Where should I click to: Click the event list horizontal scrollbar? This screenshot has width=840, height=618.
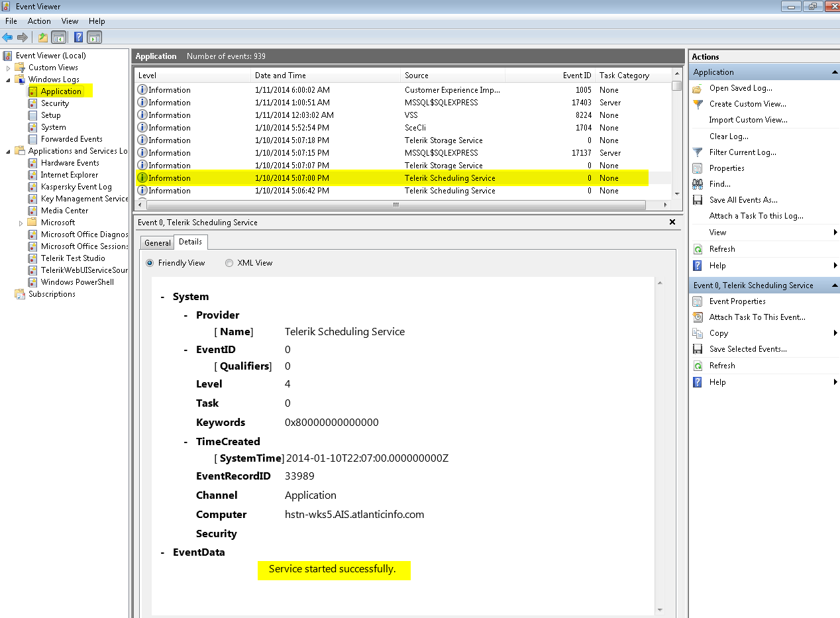pos(395,205)
